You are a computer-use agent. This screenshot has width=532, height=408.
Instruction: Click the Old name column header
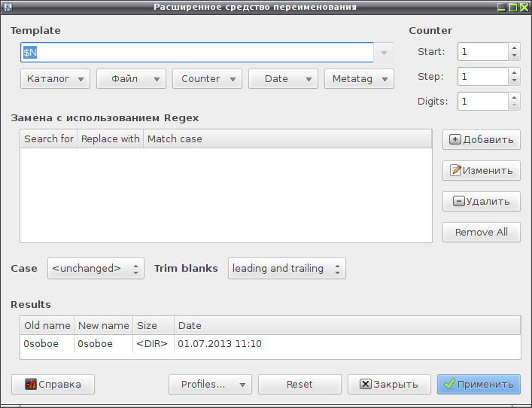click(47, 325)
